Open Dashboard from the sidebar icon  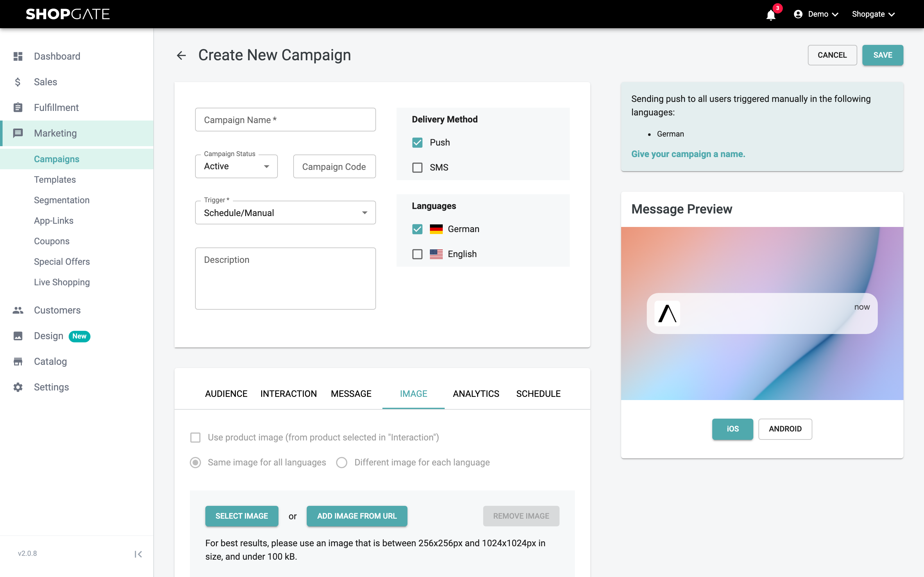pos(18,56)
